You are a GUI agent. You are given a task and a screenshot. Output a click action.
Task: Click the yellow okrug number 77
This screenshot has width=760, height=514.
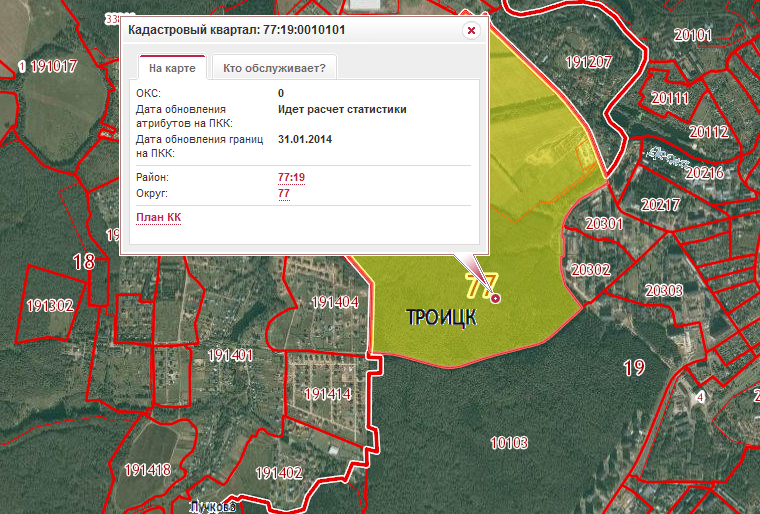tap(481, 285)
